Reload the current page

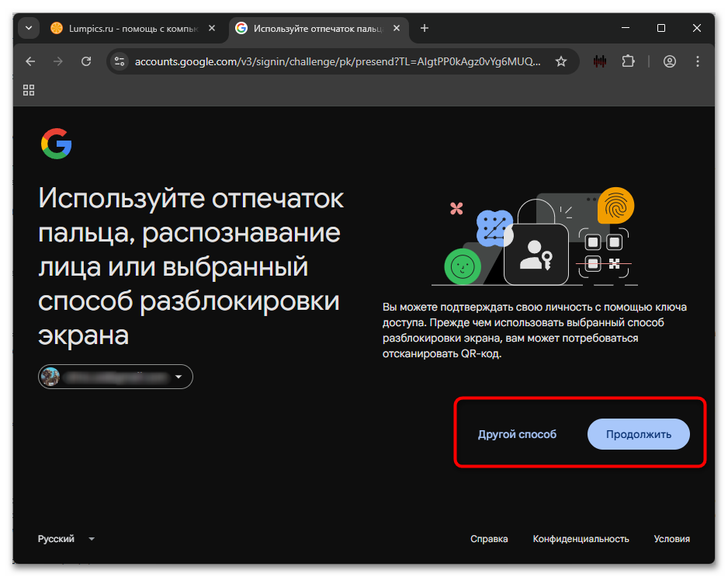[86, 61]
